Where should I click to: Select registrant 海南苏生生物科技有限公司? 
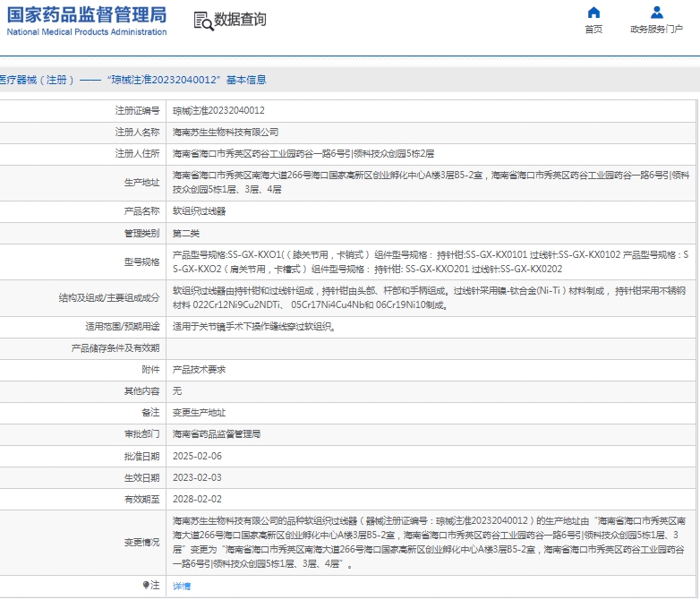[x=226, y=133]
